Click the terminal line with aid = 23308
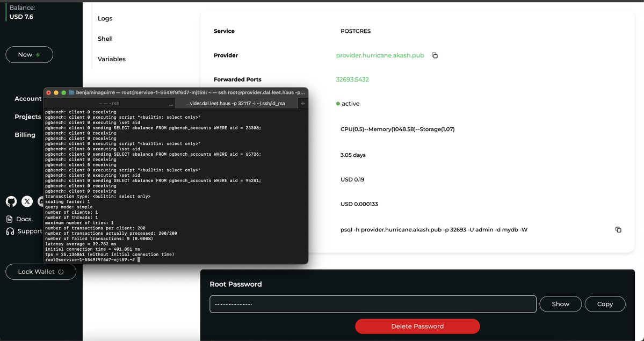The height and width of the screenshot is (341, 644). pos(153,128)
